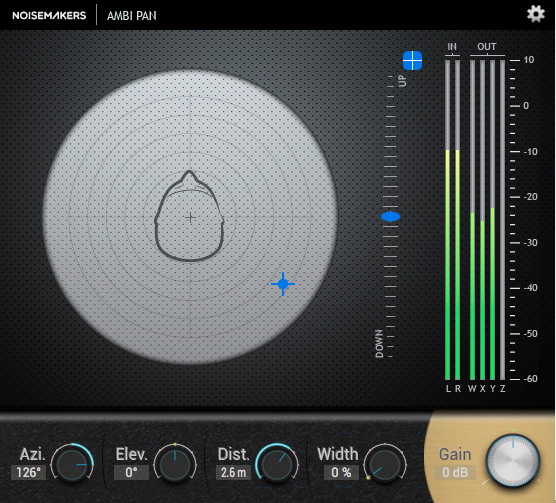Click the DOWN end of elevation scale
Screen dimensions: 556x503
[379, 343]
